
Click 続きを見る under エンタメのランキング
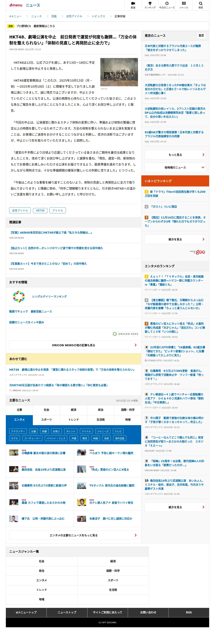[x=175, y=507]
